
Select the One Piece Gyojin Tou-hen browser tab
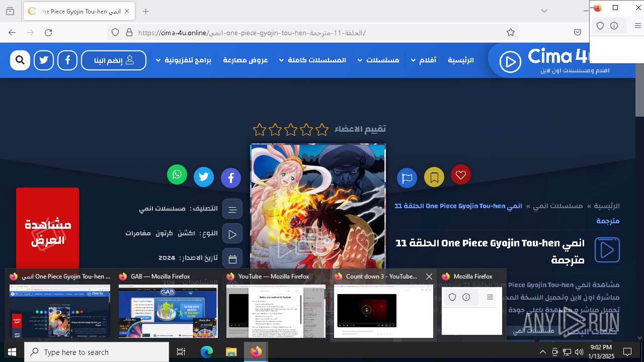[79, 11]
